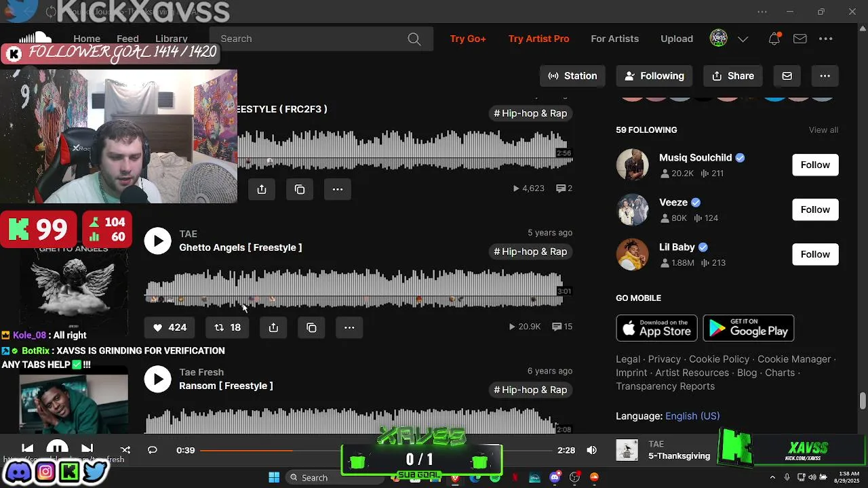
Task: Open the App Store download badge
Action: (656, 328)
